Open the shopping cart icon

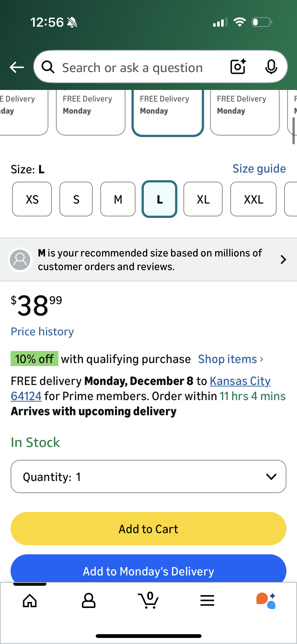pyautogui.click(x=148, y=601)
